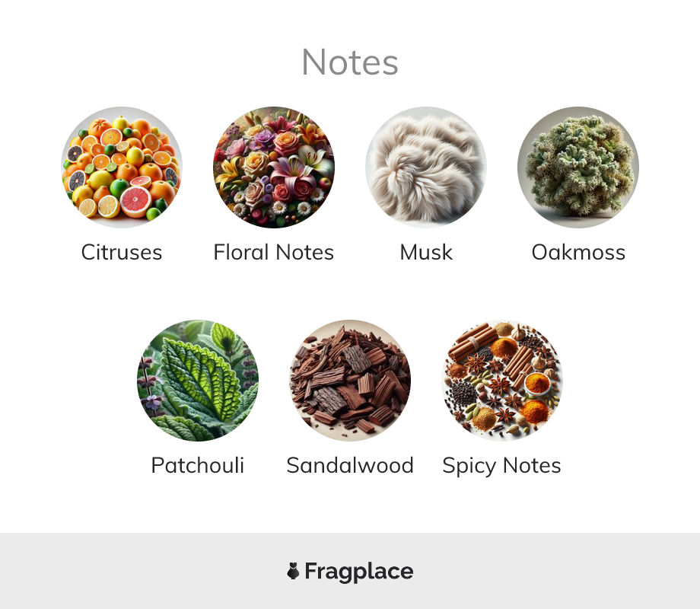Click the sliced pink grapefruit in Citruses

[x=135, y=202]
